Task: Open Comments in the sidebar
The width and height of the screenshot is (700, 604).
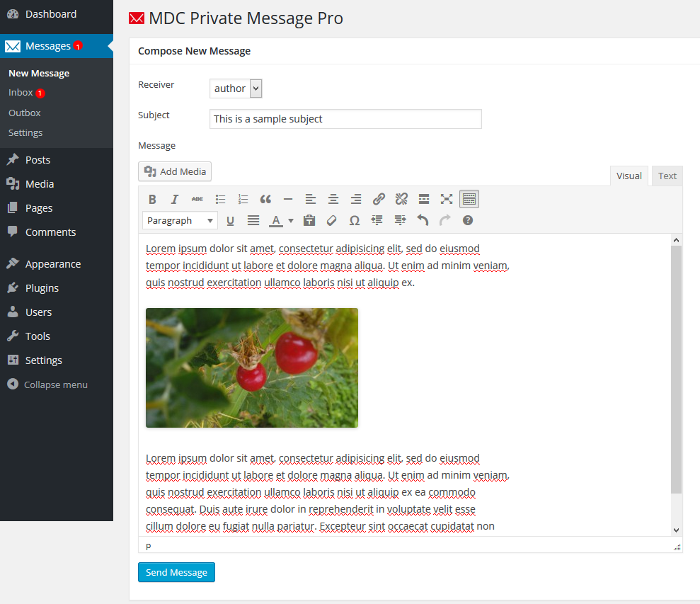Action: (x=56, y=232)
